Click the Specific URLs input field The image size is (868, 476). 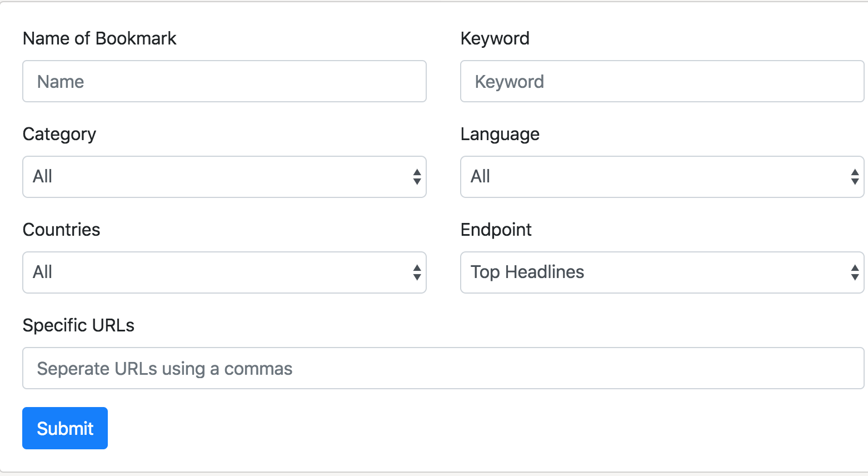(x=443, y=368)
